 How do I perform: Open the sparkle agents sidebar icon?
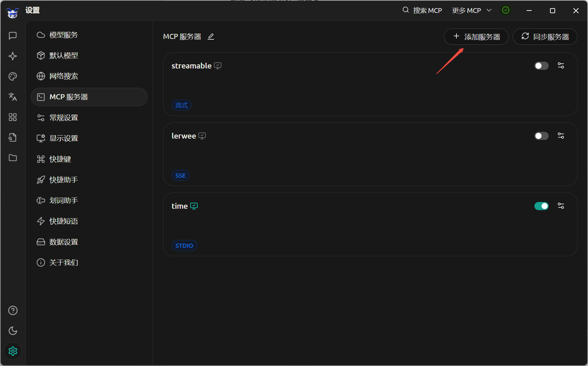click(x=13, y=56)
